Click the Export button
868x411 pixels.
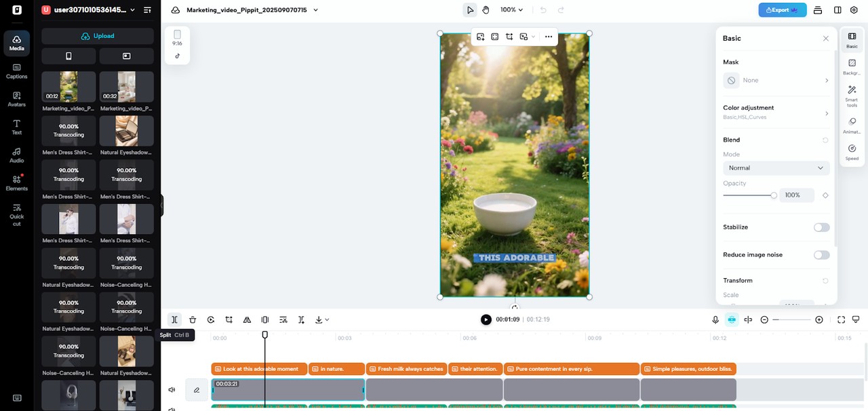click(x=782, y=10)
